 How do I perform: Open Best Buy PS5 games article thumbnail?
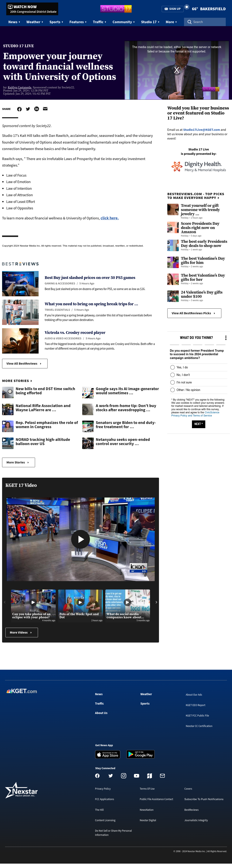click(x=20, y=284)
